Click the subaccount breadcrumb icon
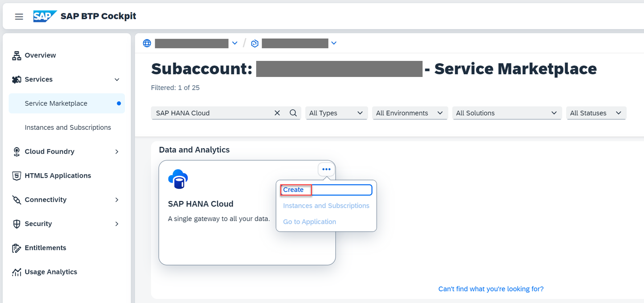This screenshot has height=303, width=644. (254, 43)
